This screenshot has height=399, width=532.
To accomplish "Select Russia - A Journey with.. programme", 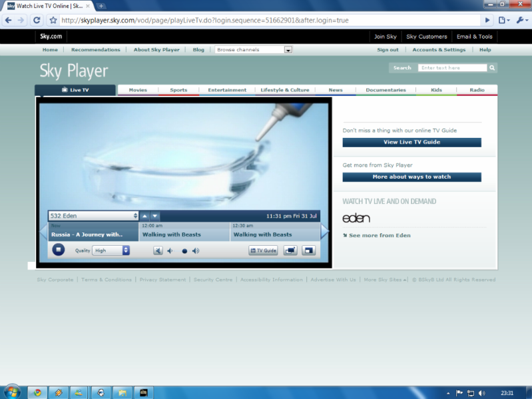I will [93, 232].
